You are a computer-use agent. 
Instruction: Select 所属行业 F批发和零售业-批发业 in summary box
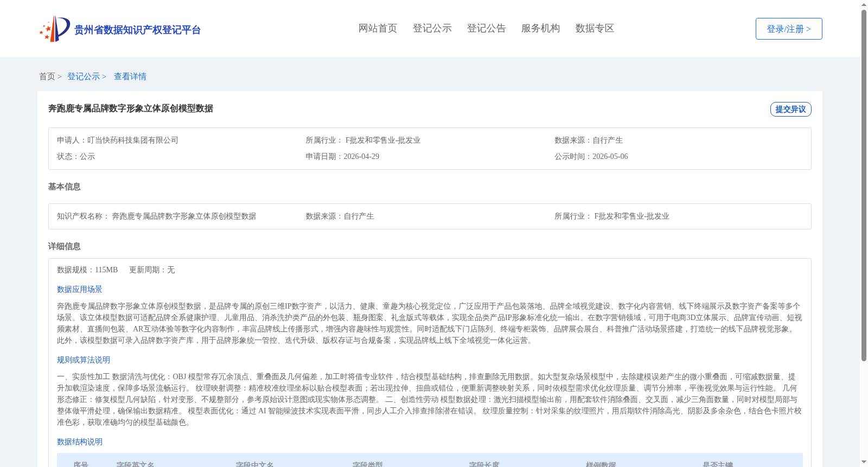363,140
